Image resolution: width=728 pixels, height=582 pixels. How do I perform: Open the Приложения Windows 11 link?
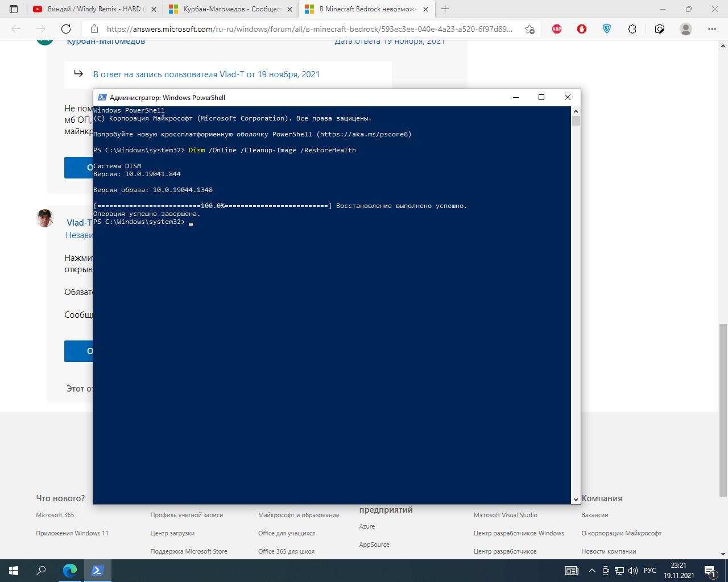pos(72,533)
